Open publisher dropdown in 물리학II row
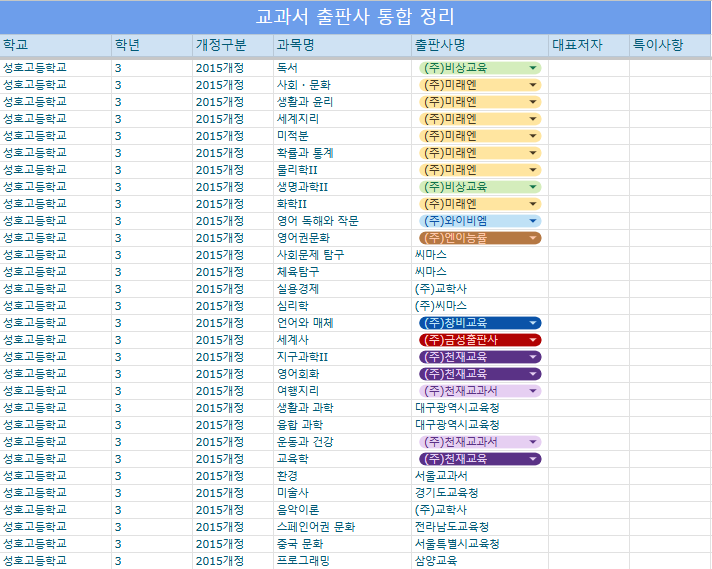The height and width of the screenshot is (569, 712). pos(533,170)
